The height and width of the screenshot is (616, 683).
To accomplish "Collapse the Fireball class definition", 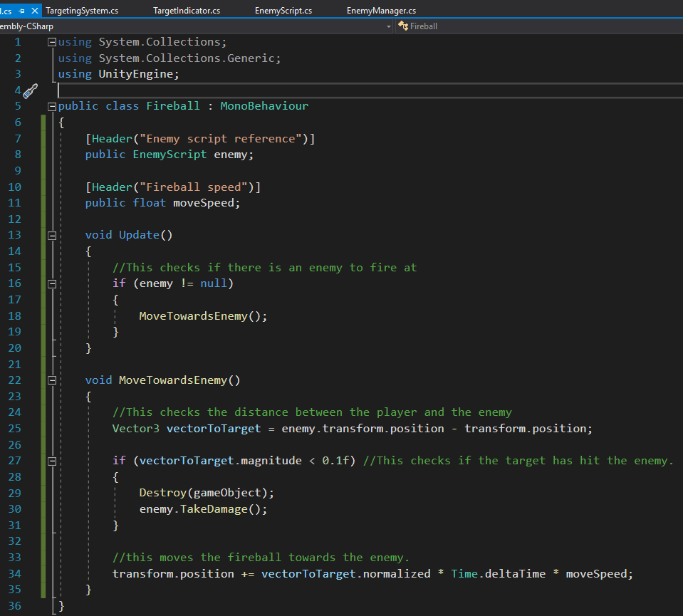I will [52, 106].
